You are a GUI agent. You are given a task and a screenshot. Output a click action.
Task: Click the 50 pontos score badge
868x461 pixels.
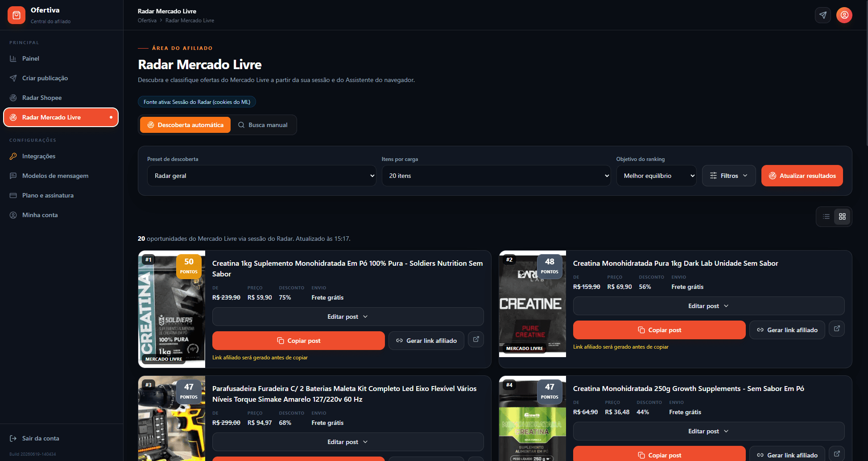[189, 266]
